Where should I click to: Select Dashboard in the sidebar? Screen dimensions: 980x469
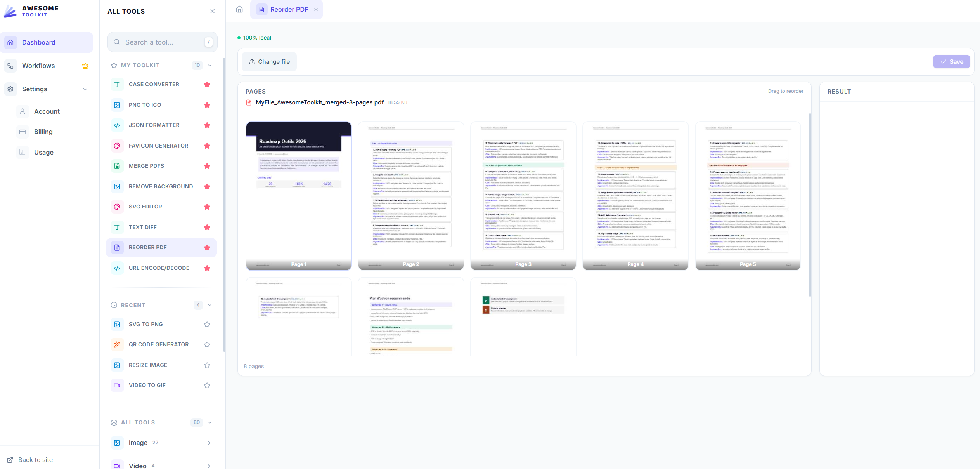tap(38, 42)
